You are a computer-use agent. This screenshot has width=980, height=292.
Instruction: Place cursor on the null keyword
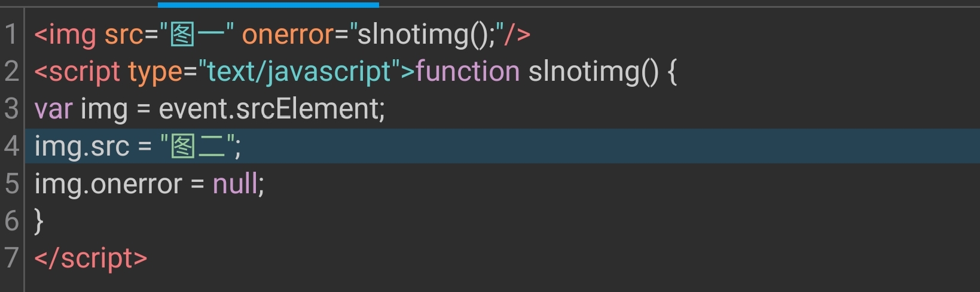[x=236, y=183]
